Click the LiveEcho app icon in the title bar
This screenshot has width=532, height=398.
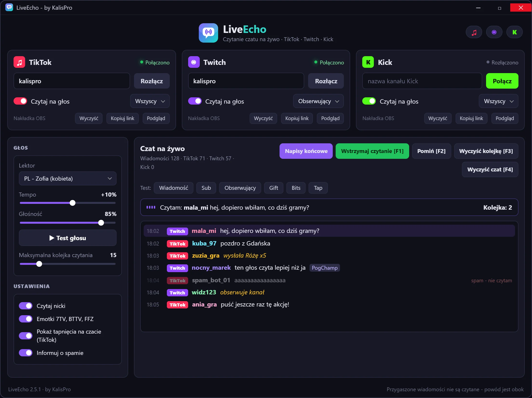[9, 8]
